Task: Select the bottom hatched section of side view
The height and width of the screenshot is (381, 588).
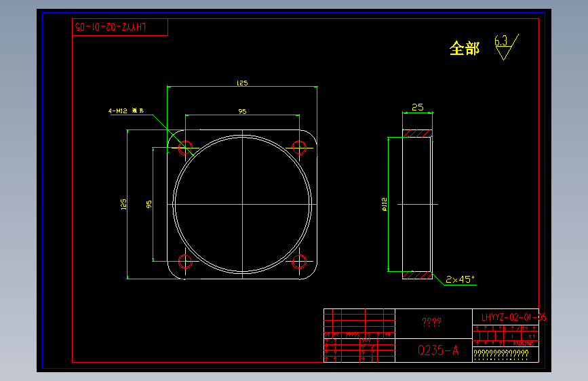Action: [417, 275]
